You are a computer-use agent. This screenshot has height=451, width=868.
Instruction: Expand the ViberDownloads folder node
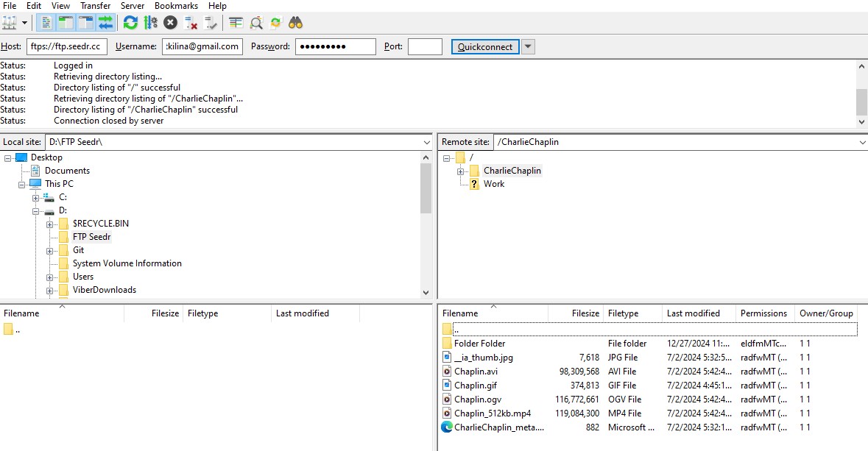pyautogui.click(x=50, y=291)
